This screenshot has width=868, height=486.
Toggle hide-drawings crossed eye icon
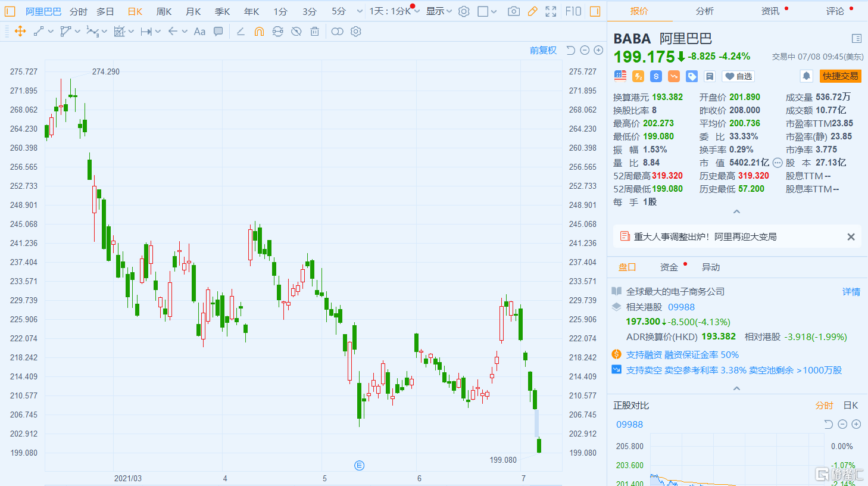click(x=296, y=32)
